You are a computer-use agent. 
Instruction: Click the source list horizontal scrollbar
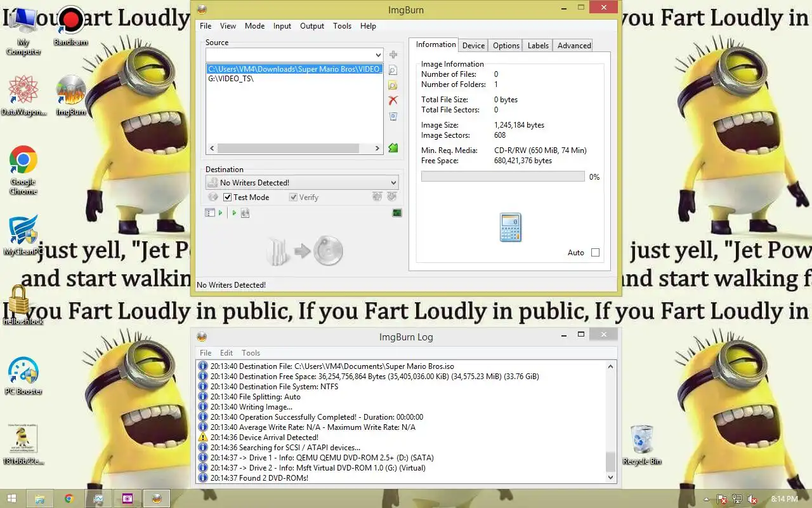click(x=289, y=148)
